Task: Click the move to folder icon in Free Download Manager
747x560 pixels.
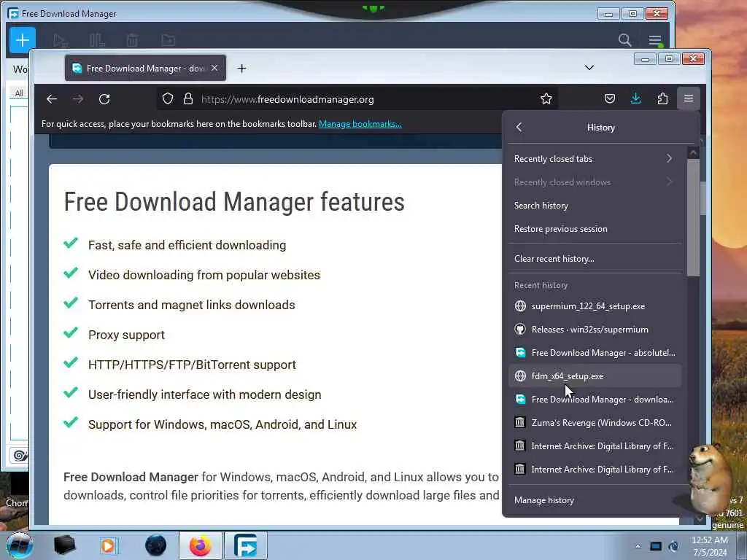Action: click(x=169, y=41)
